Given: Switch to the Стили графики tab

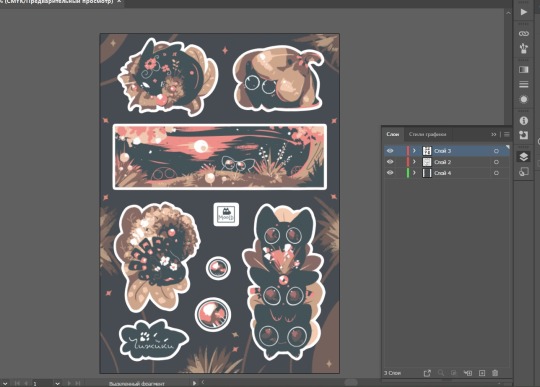Looking at the screenshot, I should coord(427,134).
